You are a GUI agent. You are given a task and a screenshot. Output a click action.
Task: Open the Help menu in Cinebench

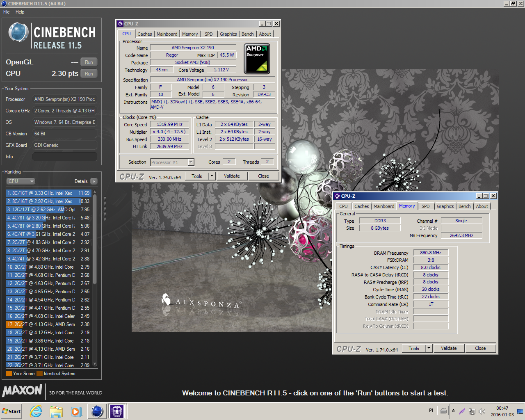[x=20, y=12]
